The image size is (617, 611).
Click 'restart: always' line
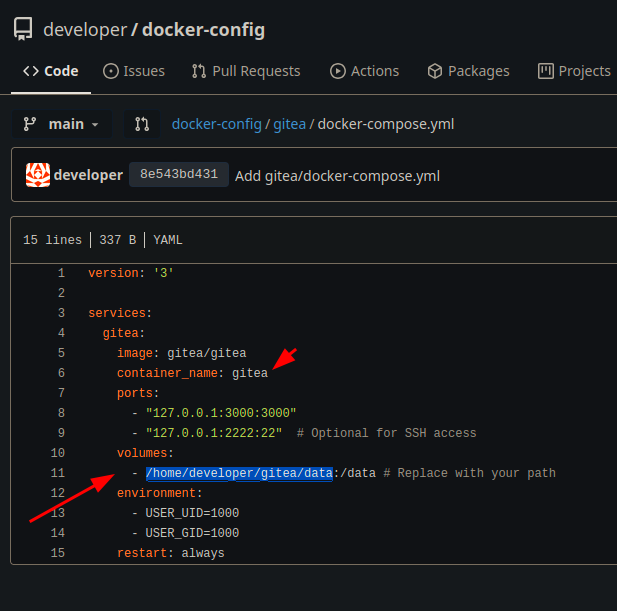pos(170,553)
